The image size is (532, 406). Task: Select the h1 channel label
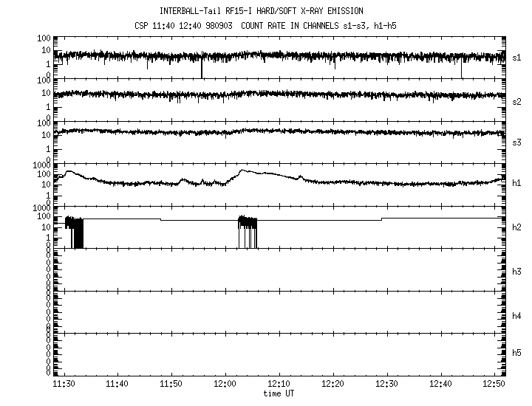tap(517, 183)
